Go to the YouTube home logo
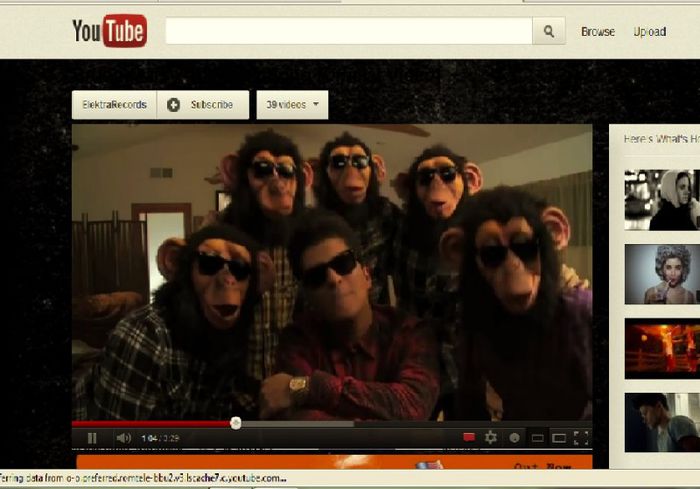This screenshot has height=489, width=700. [109, 31]
